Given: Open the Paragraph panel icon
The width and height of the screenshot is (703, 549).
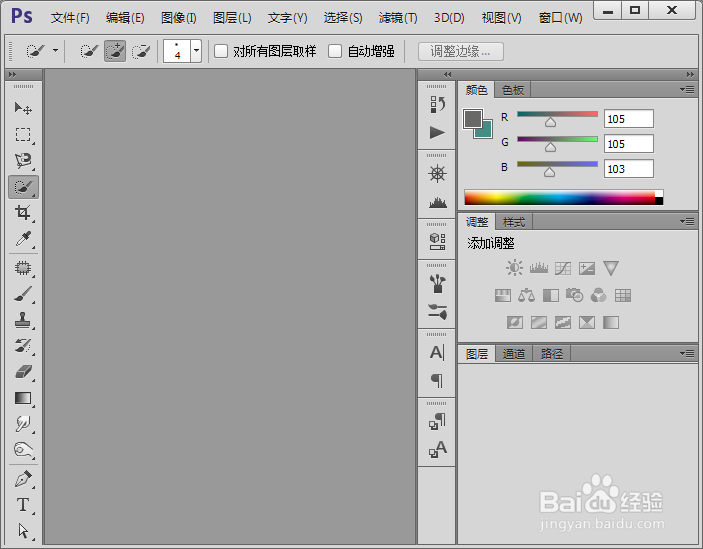Looking at the screenshot, I should [x=437, y=380].
